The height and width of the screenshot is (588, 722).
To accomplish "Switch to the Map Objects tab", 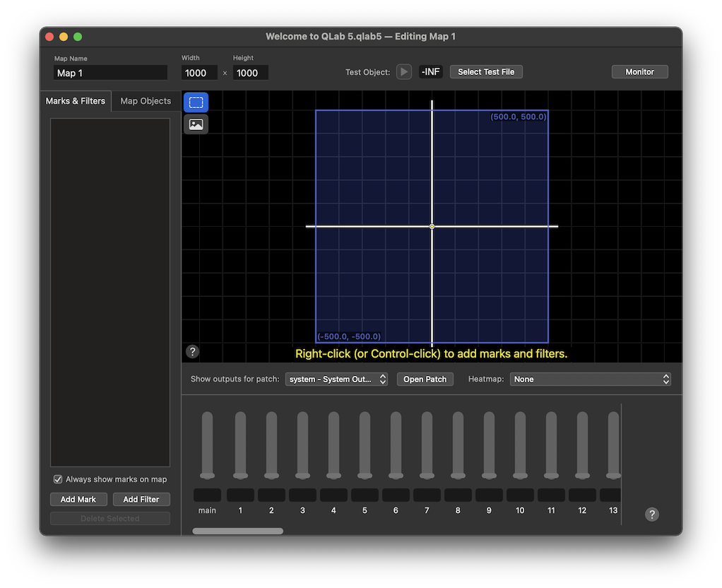I will (x=145, y=101).
